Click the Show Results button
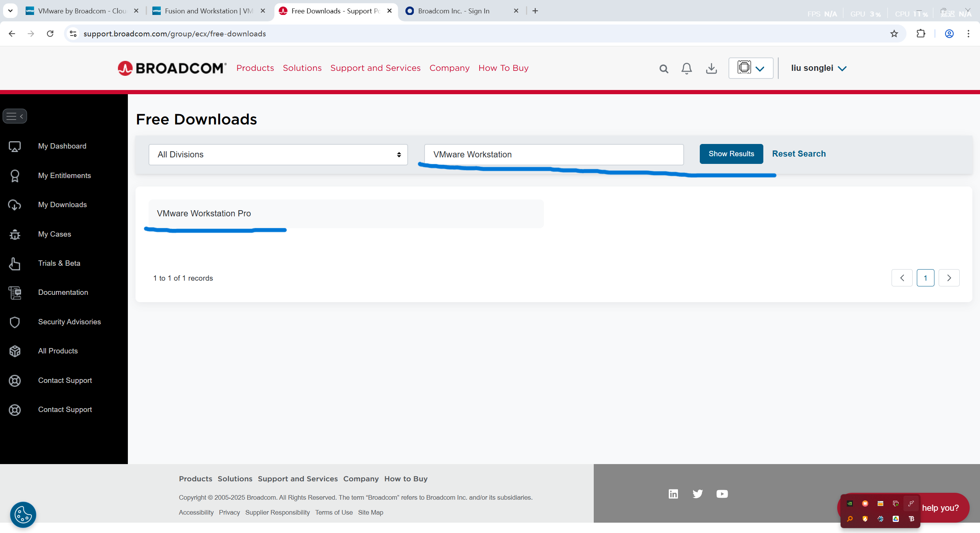The height and width of the screenshot is (533, 980). (x=731, y=154)
